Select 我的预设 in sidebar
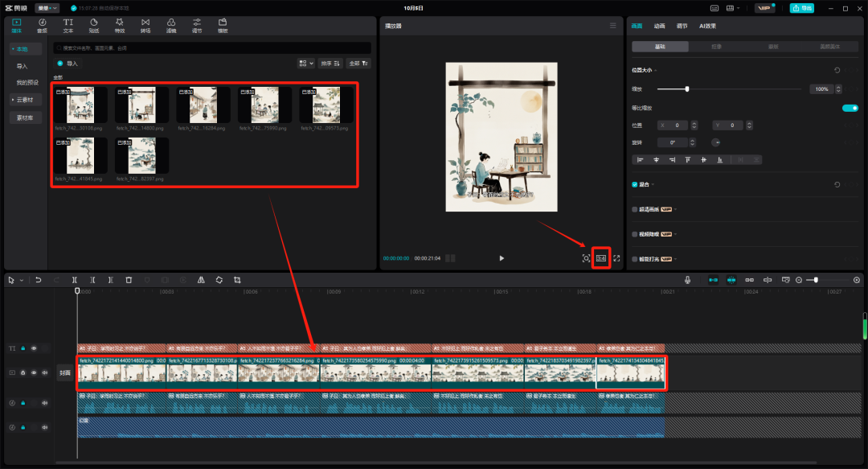 [x=27, y=83]
